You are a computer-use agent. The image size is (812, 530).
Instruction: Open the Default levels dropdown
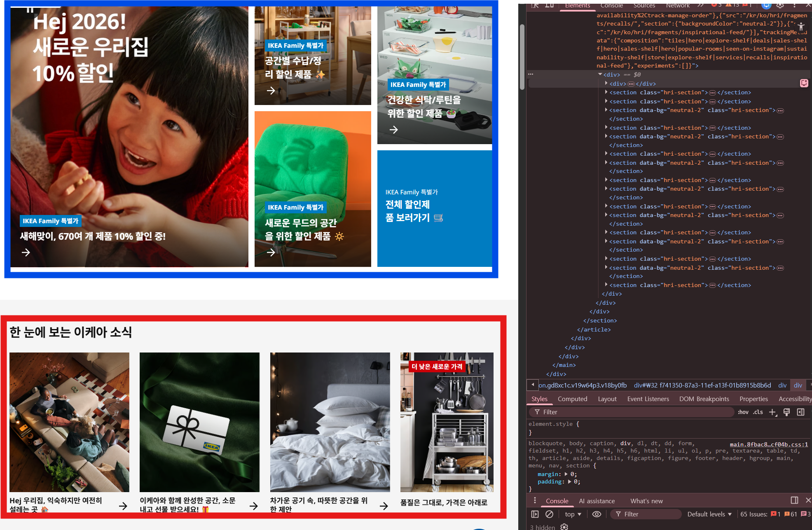pyautogui.click(x=709, y=514)
